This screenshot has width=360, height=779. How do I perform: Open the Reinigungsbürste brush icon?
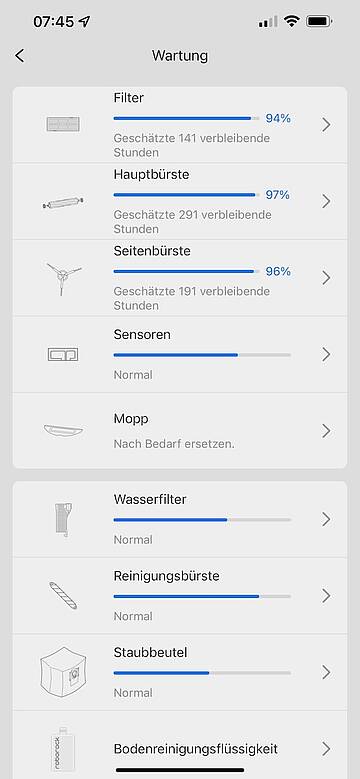63,596
